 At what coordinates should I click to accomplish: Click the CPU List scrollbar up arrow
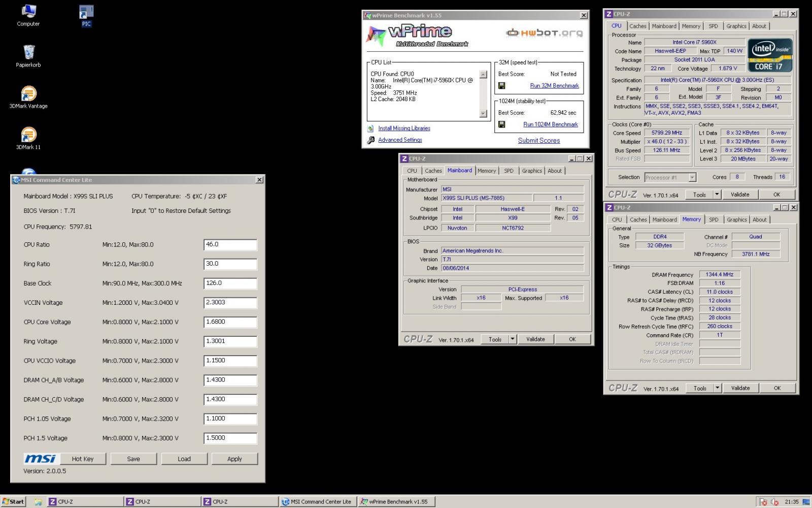coord(483,75)
